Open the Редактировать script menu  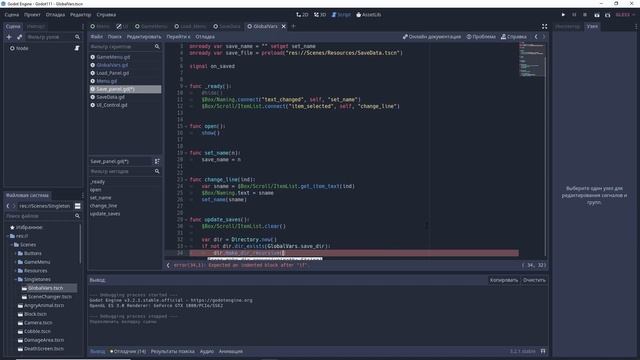144,37
